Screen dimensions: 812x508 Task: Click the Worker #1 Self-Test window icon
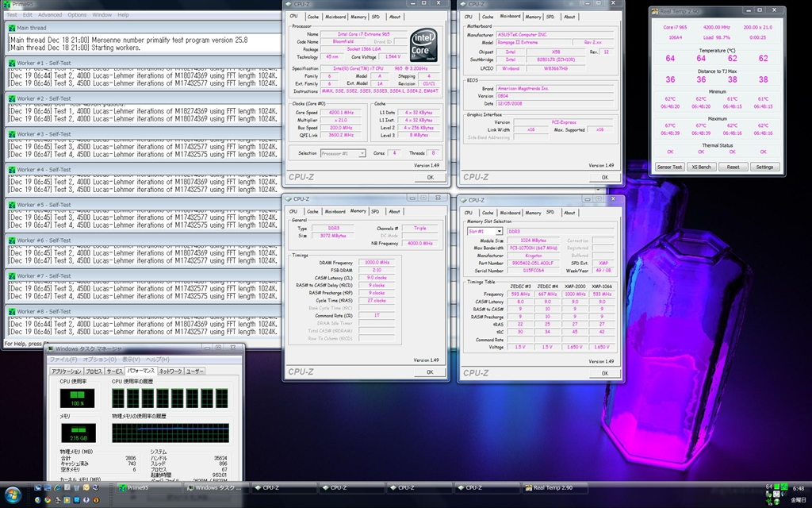tap(10, 62)
